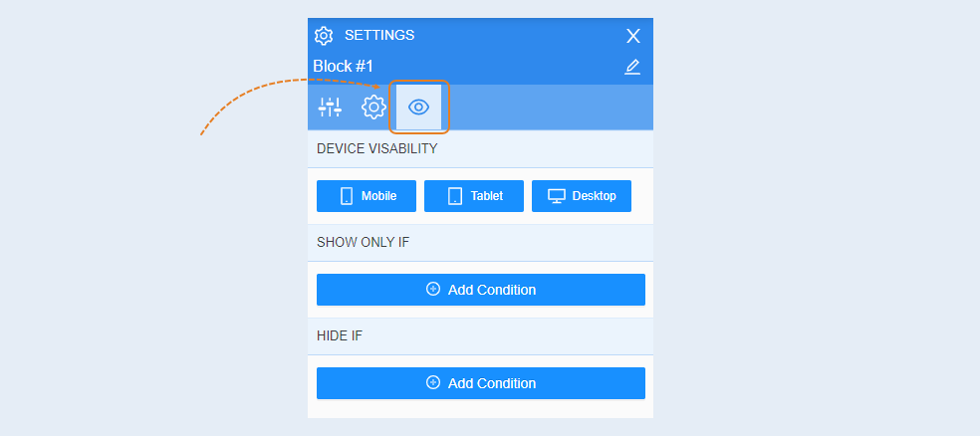980x436 pixels.
Task: Open the sliders adjustments tab
Action: [x=330, y=108]
